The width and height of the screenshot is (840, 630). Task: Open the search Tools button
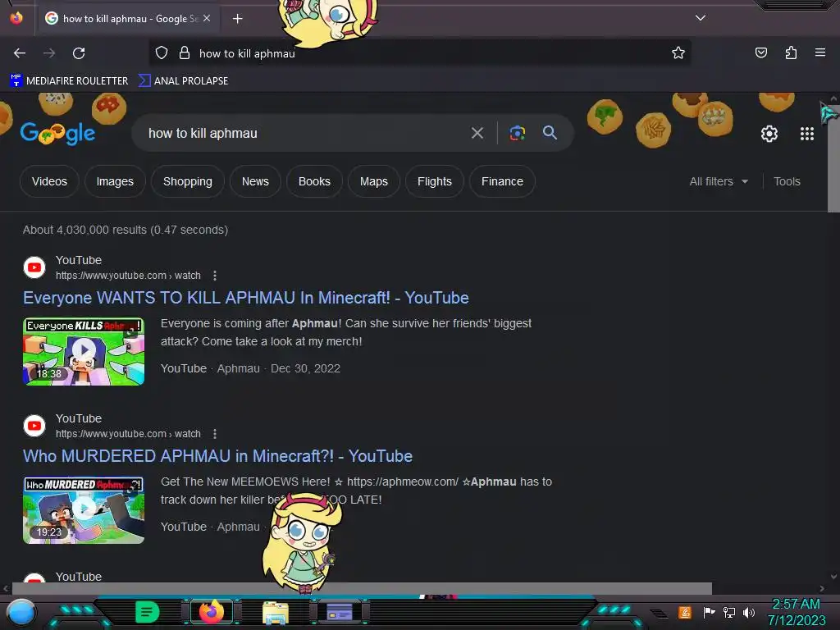pyautogui.click(x=787, y=181)
